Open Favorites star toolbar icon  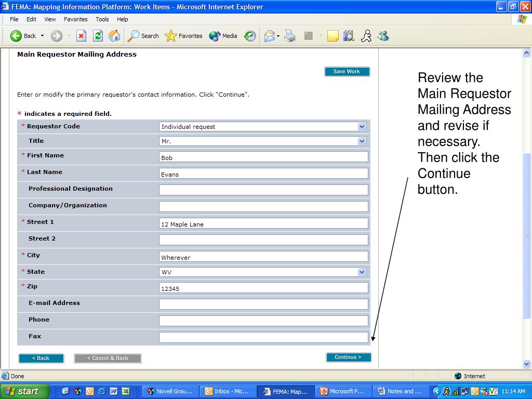click(183, 36)
